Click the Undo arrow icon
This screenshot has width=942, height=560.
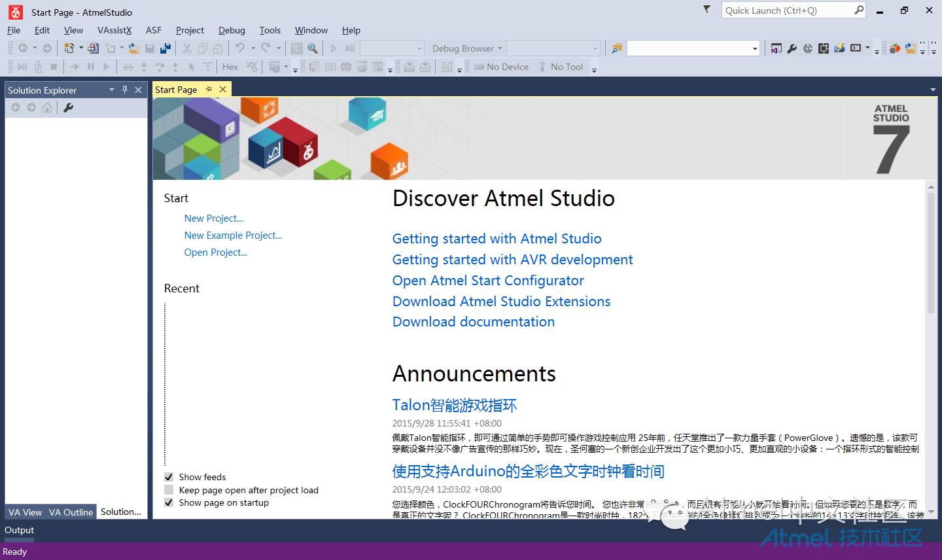pos(240,48)
